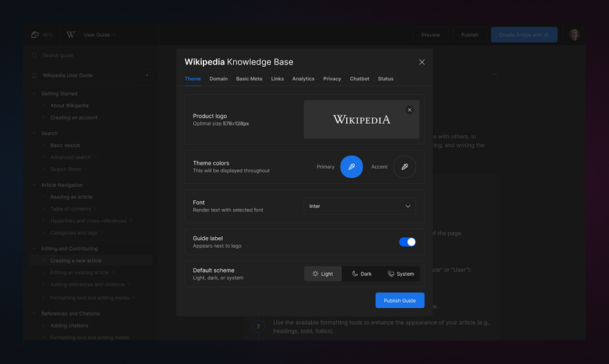The image size is (609, 364).
Task: Switch to the Domain tab
Action: (219, 79)
